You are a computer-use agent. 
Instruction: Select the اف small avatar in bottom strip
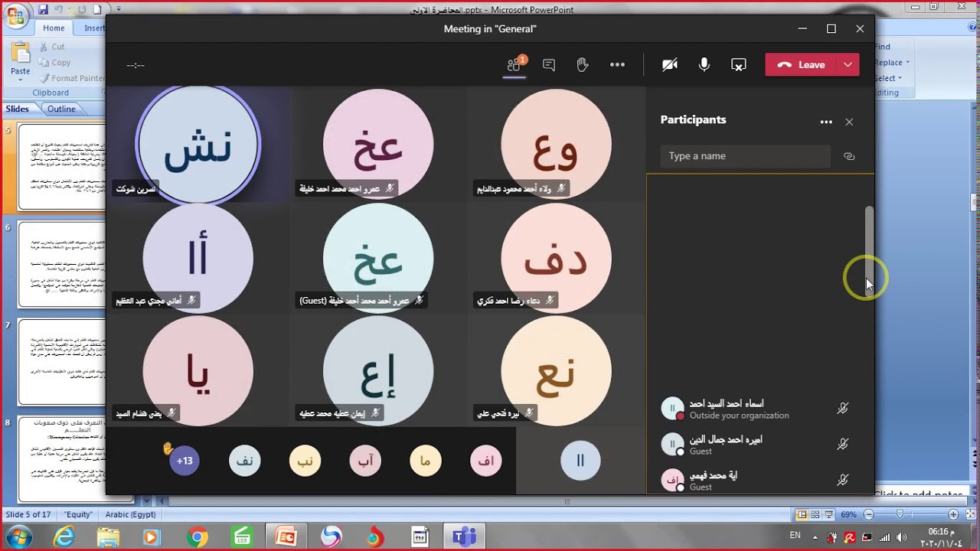[486, 461]
